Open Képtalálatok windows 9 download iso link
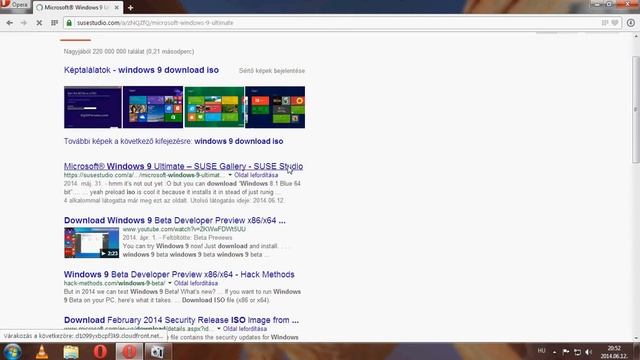Screen dimensions: 640x360 [x=141, y=70]
